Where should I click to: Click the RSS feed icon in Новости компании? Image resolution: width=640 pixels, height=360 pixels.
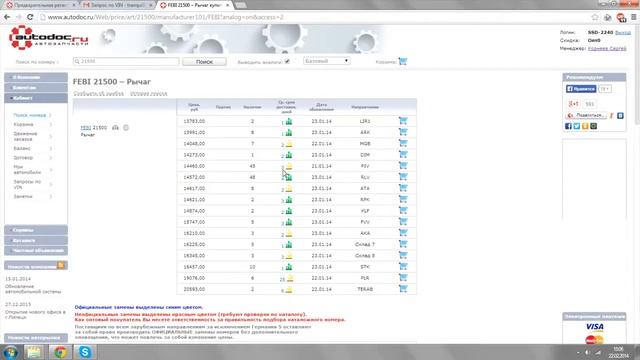[61, 266]
